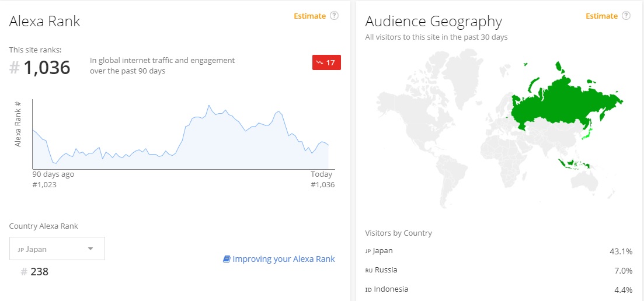Click the '90 days ago' axis label
Screen dimensions: 644x301
coord(53,174)
